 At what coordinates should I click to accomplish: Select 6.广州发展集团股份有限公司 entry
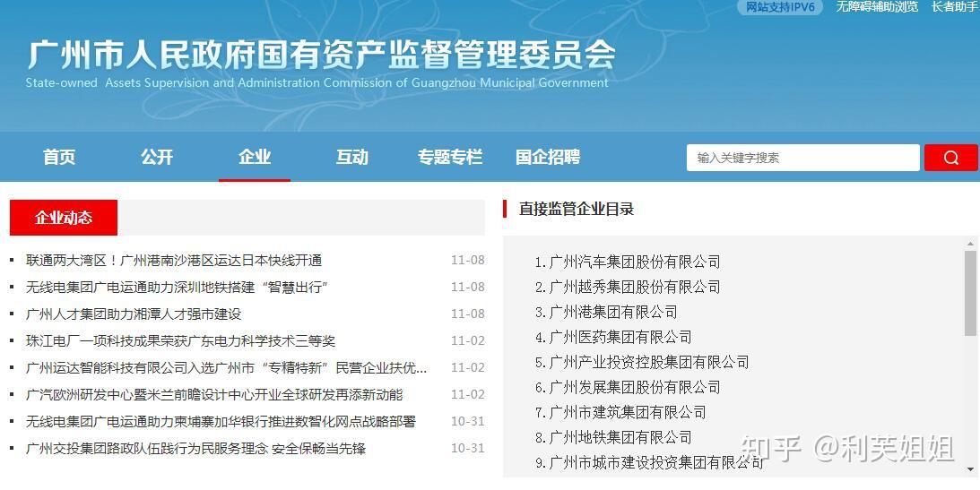coord(628,387)
